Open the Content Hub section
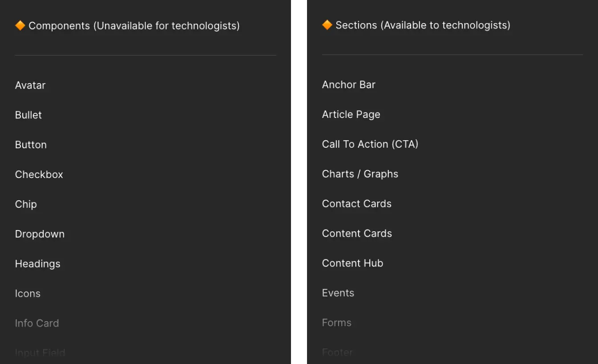 [x=352, y=263]
